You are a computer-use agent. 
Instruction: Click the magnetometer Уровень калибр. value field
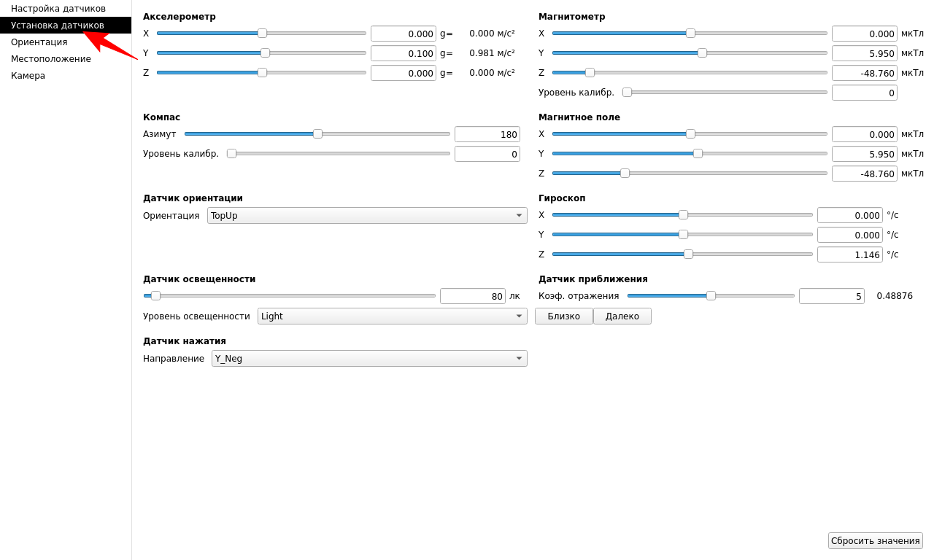864,93
